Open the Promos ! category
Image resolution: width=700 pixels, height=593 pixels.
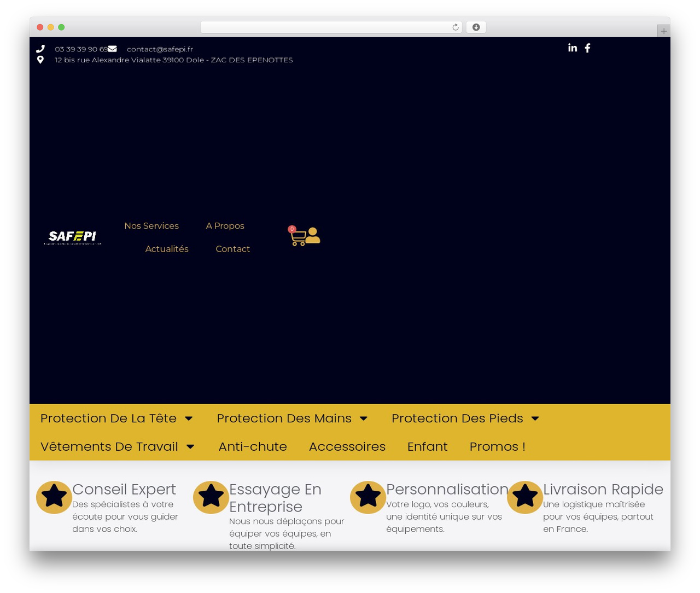498,446
